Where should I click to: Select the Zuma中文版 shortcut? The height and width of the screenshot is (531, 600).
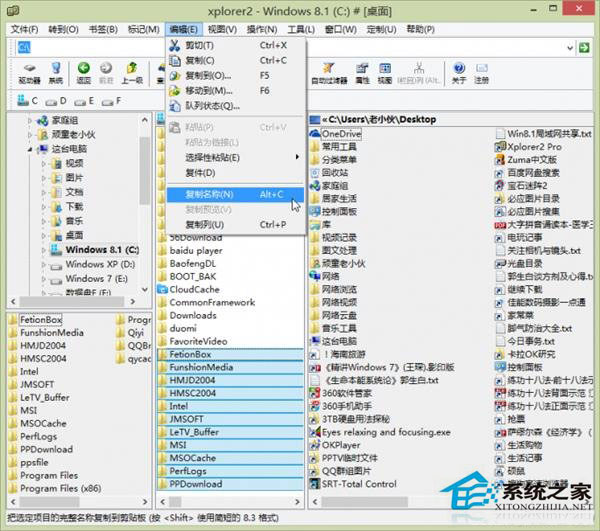[526, 160]
